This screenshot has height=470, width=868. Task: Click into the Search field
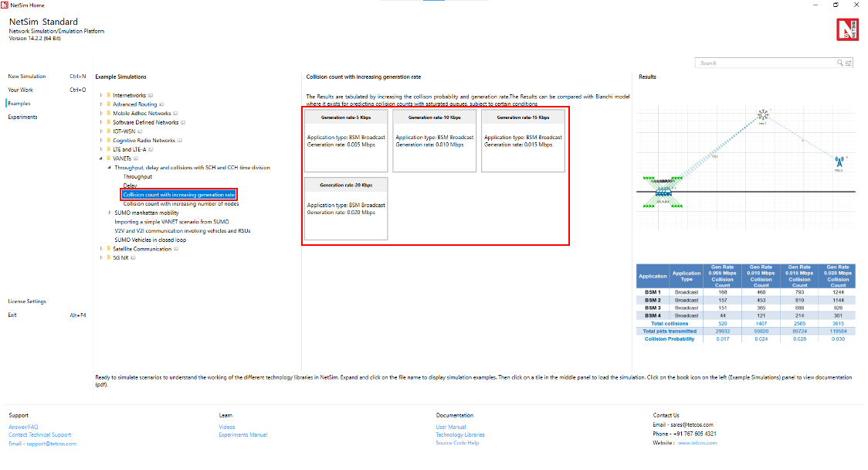pos(765,63)
